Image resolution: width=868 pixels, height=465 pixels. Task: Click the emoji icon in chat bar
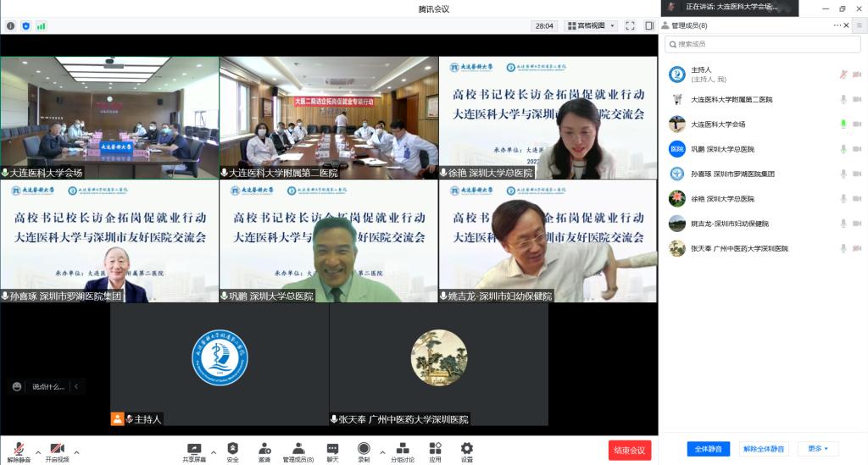pyautogui.click(x=17, y=386)
